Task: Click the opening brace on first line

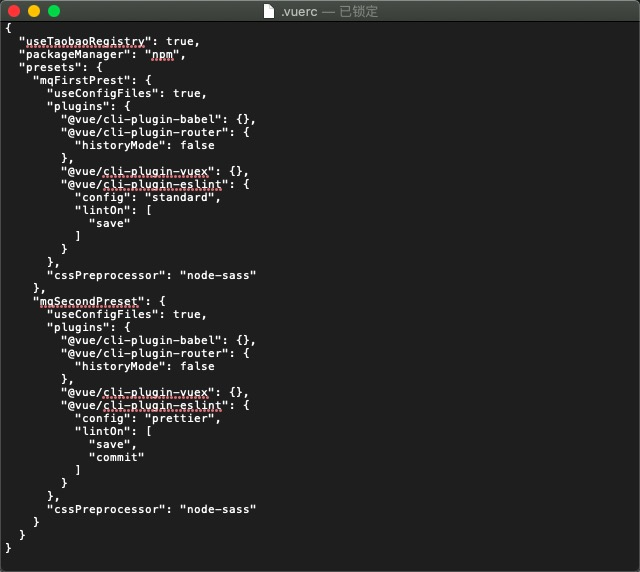Action: point(9,28)
